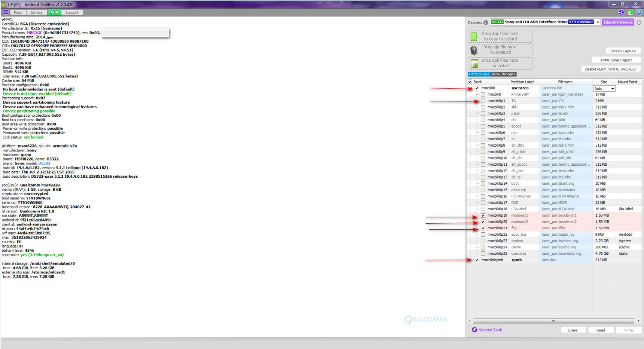644x349 pixels.
Task: Click the mmcblk0p15 ramdump label
Action: (x=519, y=190)
